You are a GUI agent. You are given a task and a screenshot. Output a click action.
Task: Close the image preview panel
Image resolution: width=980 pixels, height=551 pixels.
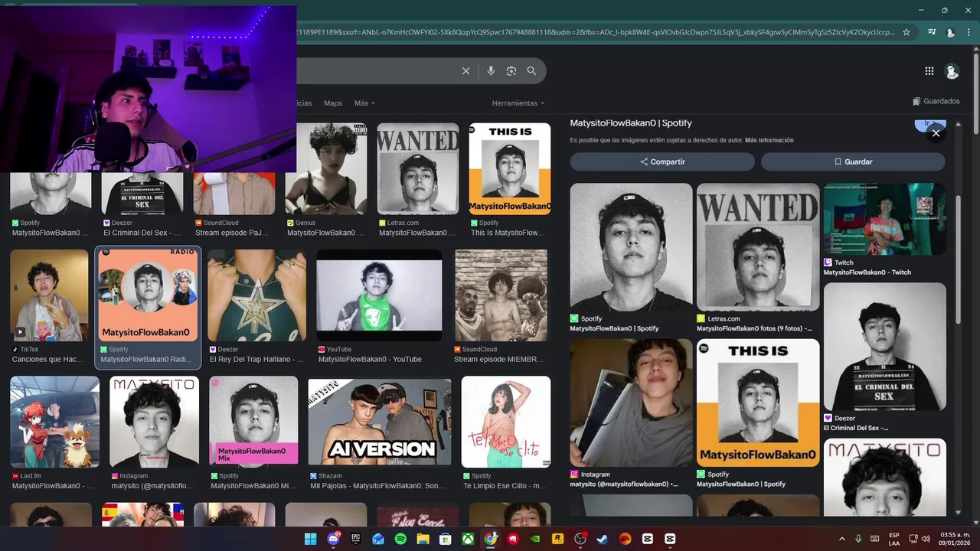(936, 133)
